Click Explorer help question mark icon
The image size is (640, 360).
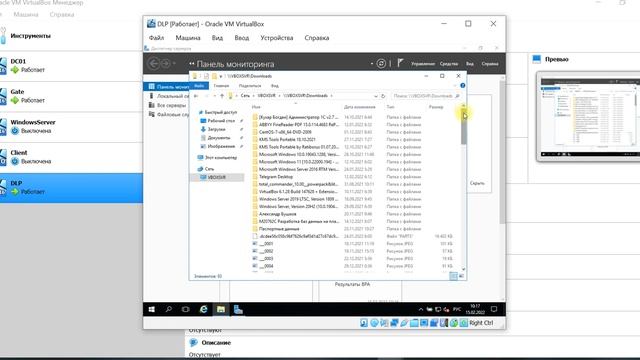point(462,85)
